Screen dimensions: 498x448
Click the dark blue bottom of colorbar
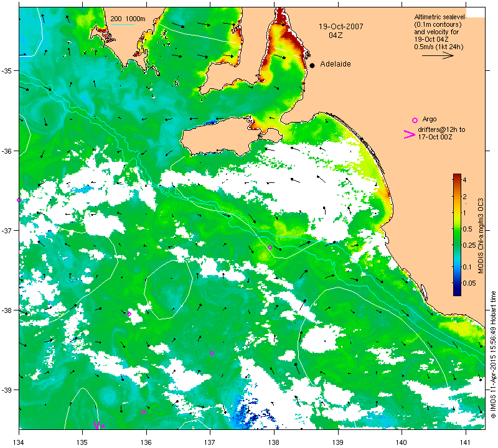(x=457, y=292)
